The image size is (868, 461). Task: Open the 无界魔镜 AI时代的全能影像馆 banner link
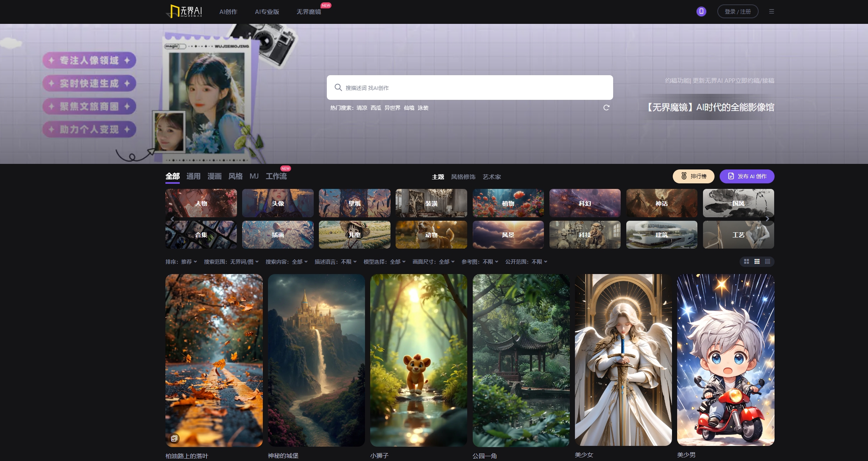coord(709,107)
